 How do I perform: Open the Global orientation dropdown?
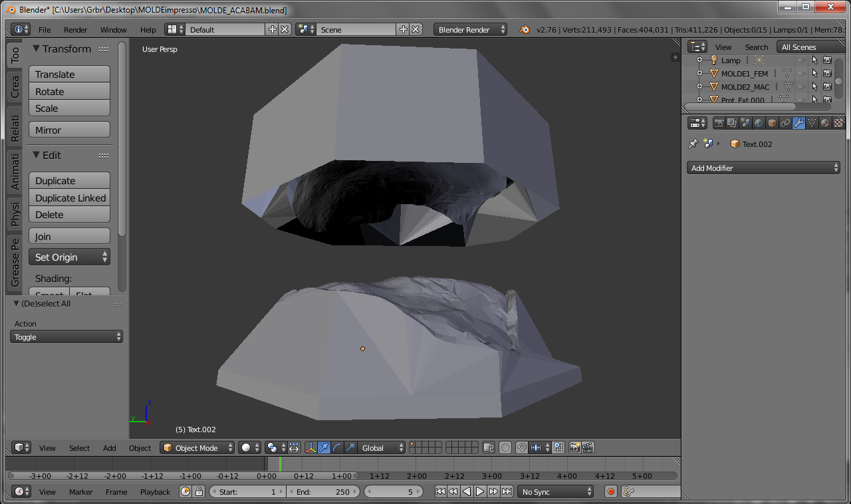coord(381,447)
